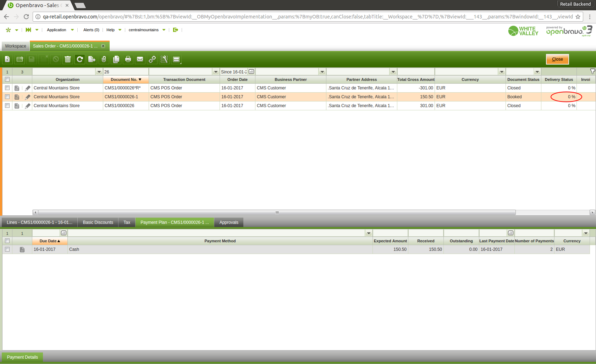Check the Cash payment plan row checkbox

point(7,249)
